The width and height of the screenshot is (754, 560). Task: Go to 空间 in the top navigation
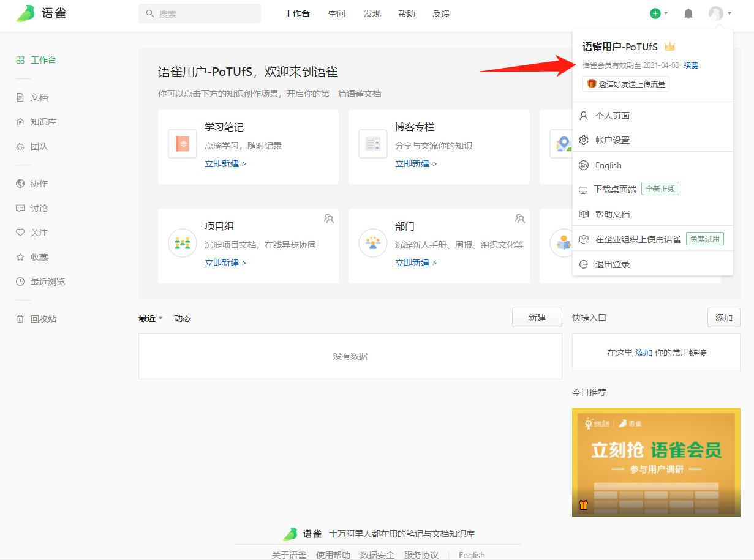pyautogui.click(x=337, y=13)
